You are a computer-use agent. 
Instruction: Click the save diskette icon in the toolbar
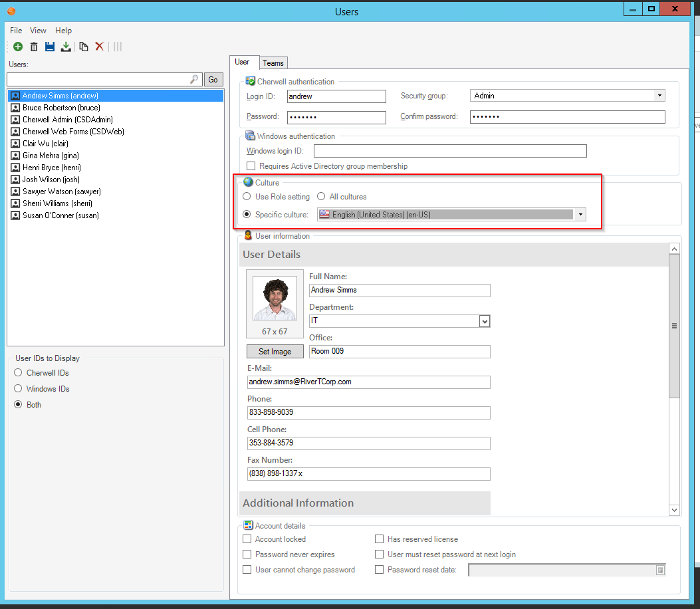pos(50,47)
